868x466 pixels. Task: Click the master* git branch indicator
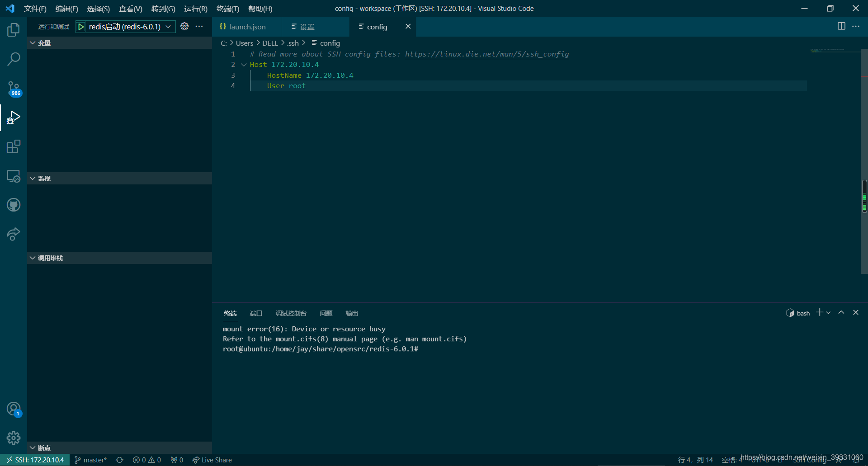[x=90, y=460]
